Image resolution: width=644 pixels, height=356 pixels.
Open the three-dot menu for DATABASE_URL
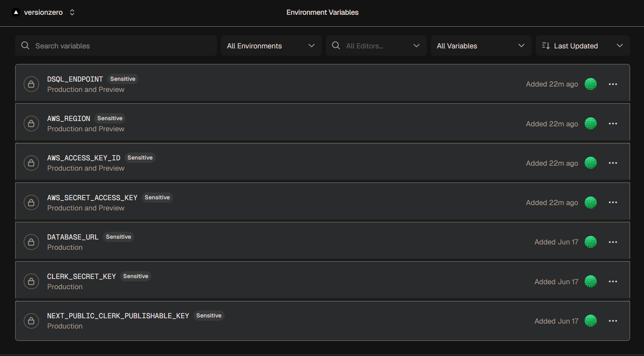[x=613, y=242]
